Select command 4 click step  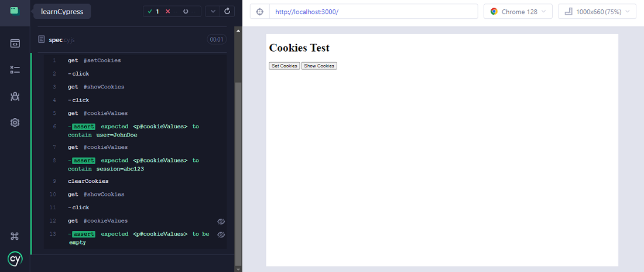135,100
